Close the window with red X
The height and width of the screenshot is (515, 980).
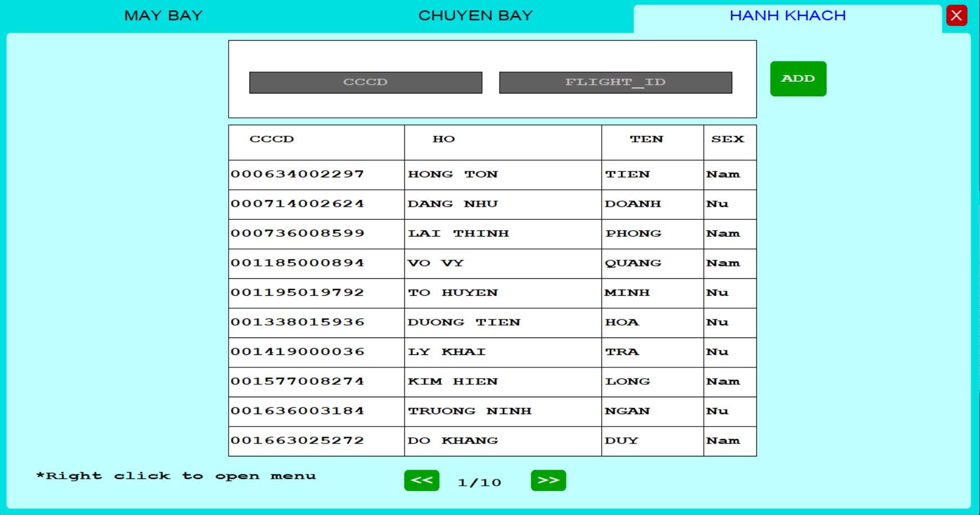(956, 15)
